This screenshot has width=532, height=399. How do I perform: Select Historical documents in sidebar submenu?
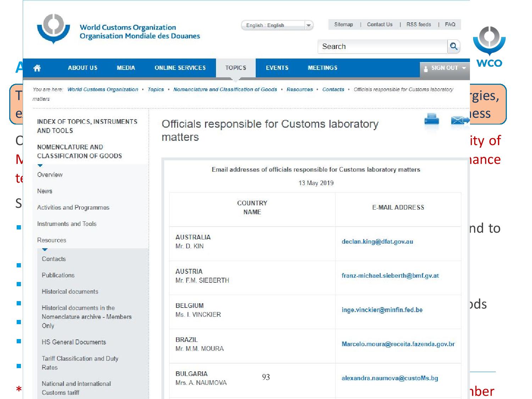coord(70,292)
